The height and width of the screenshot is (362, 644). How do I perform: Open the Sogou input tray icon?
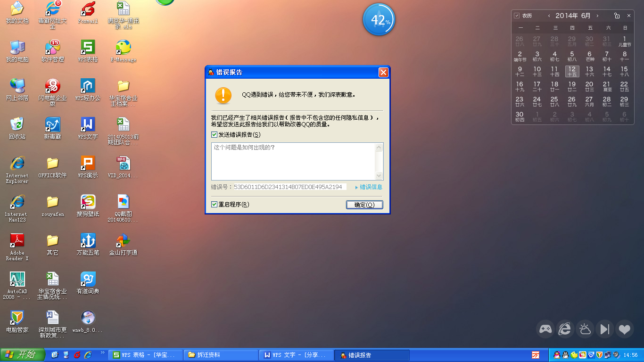[x=582, y=355]
